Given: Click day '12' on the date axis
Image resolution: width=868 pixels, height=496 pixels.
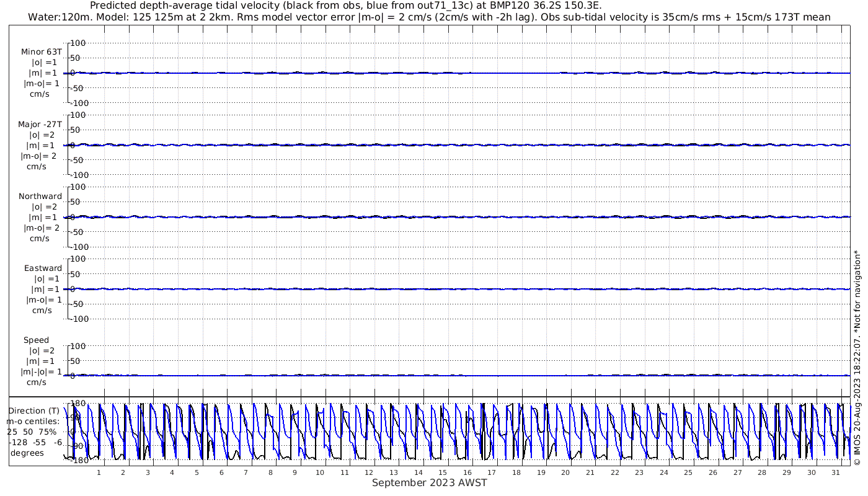Looking at the screenshot, I should coord(369,472).
